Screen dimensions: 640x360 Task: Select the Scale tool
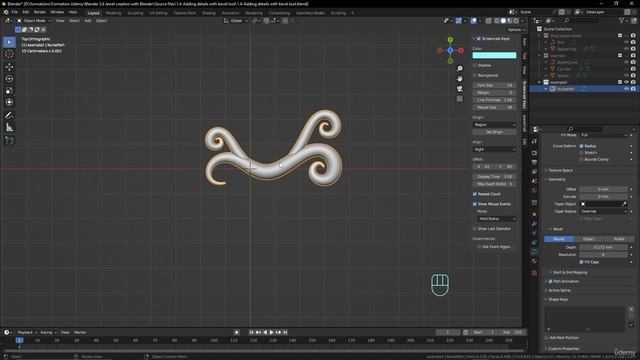pyautogui.click(x=9, y=90)
